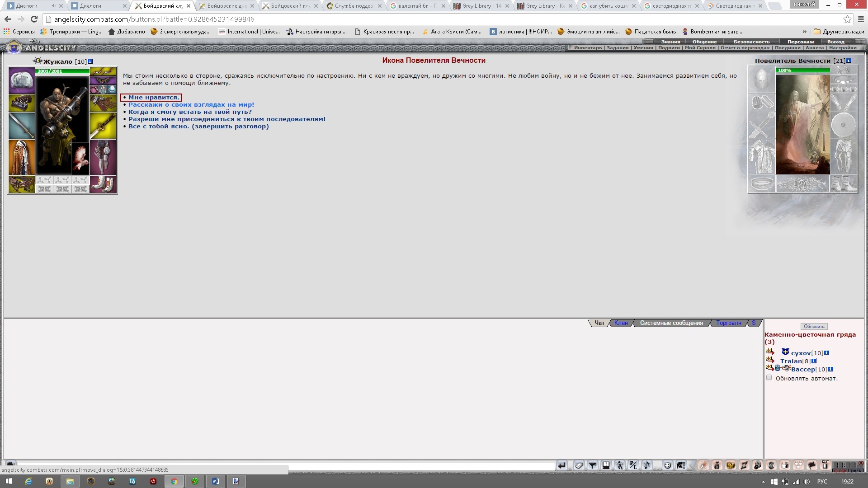The image size is (868, 488).
Task: Click the exclamation-mark system messages icon
Action: (x=606, y=465)
